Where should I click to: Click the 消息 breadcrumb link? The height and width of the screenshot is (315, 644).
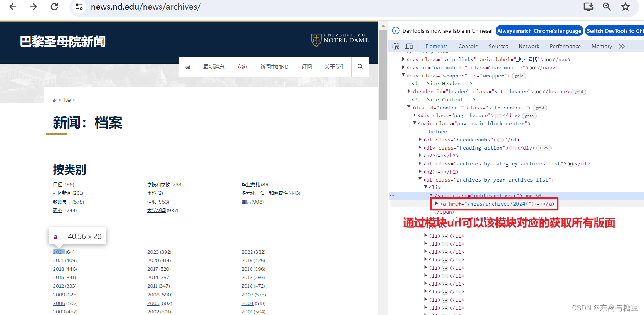(67, 100)
